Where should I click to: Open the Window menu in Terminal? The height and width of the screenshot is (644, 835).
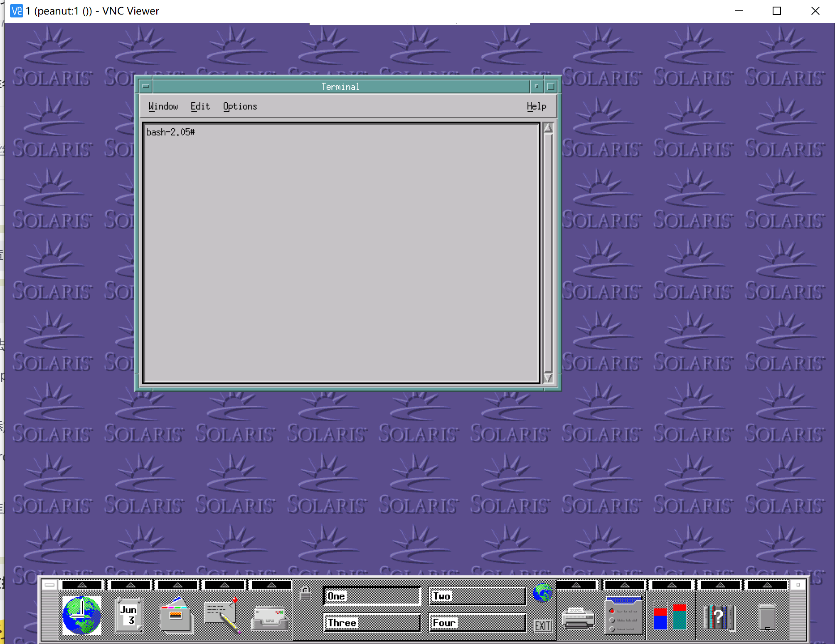click(163, 106)
